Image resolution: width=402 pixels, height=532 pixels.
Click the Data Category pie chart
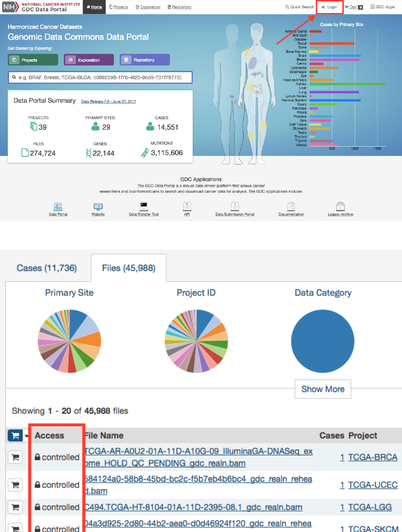pos(323,341)
